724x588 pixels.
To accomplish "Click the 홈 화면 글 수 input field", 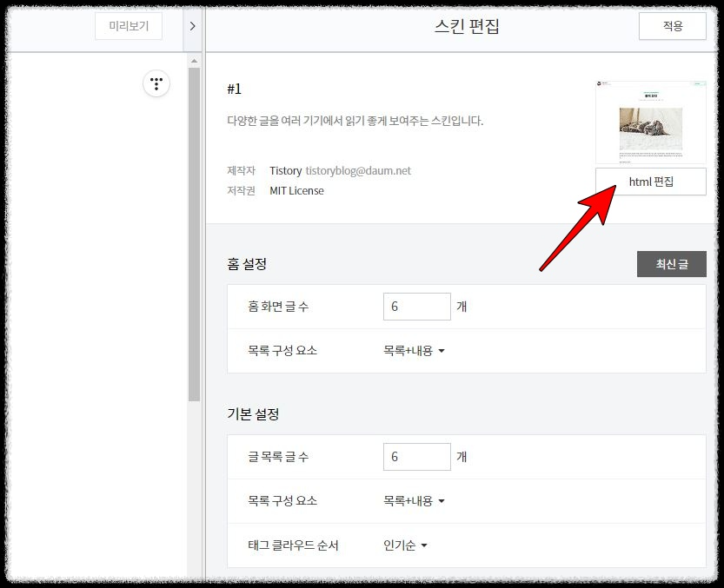I will pyautogui.click(x=416, y=306).
